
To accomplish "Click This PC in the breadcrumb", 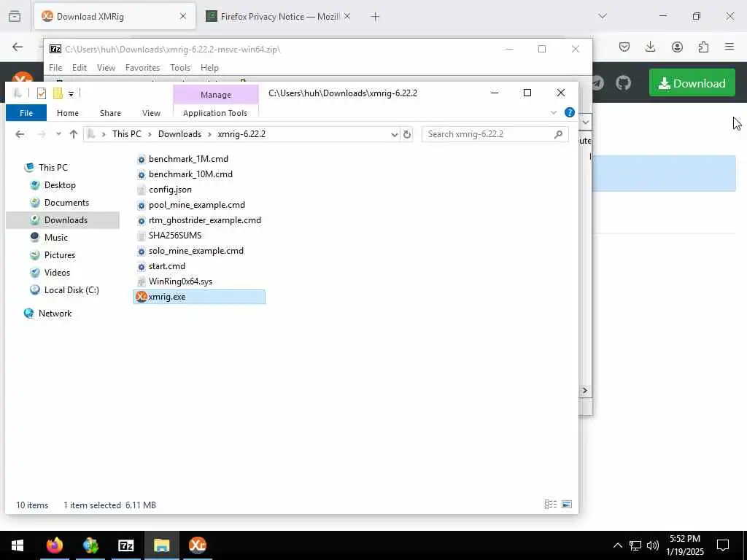I will (x=127, y=134).
